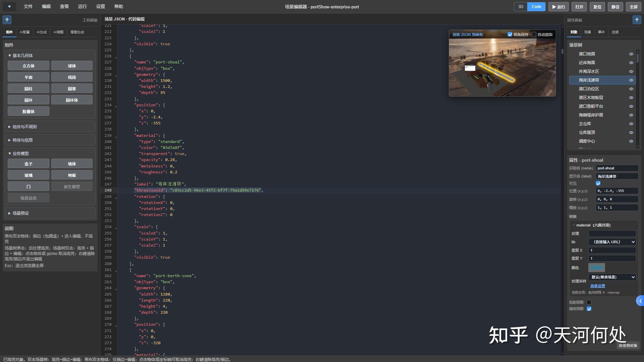The height and width of the screenshot is (362, 644).
Task: Toggle visibility eye for 主仓库
Action: pos(631,124)
